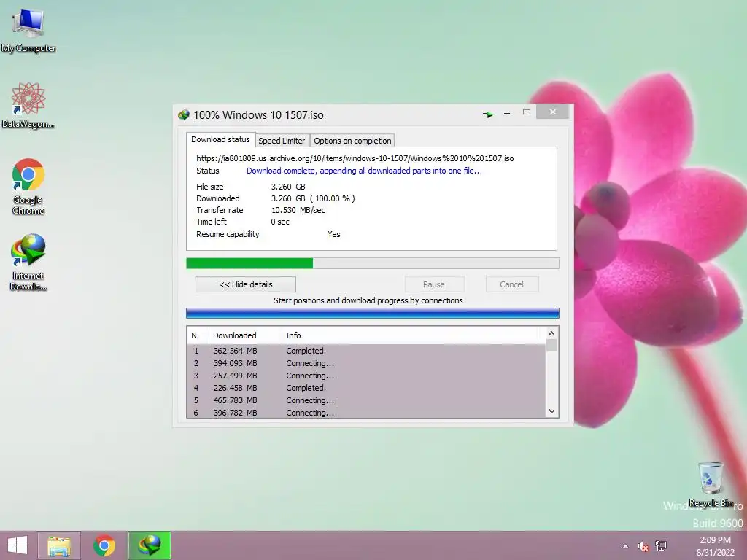The image size is (747, 560).
Task: Open the network tray icon
Action: (x=661, y=546)
